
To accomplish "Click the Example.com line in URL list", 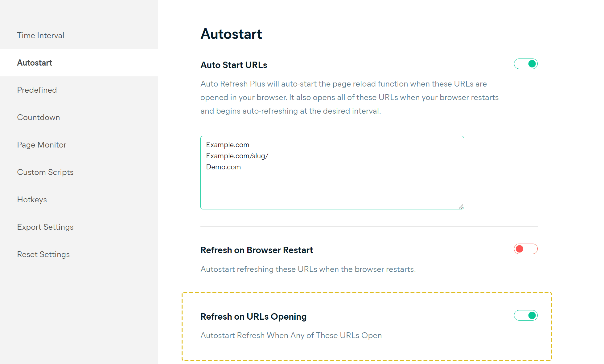I will [x=228, y=145].
